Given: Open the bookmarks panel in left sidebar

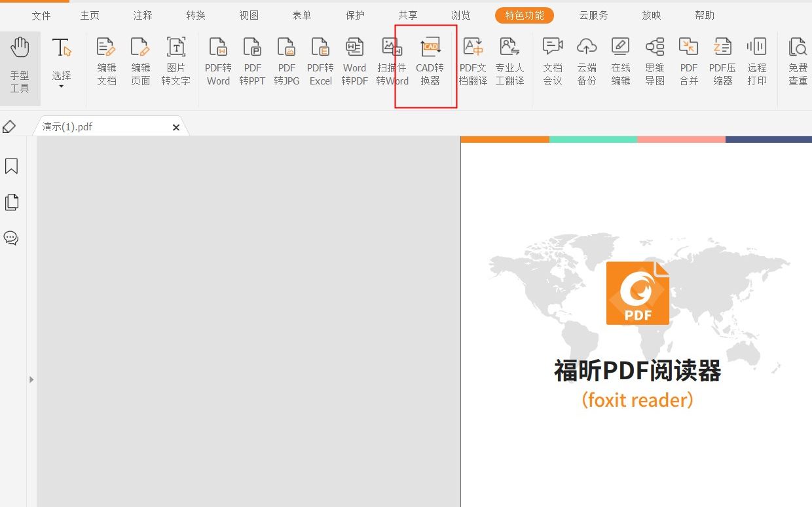Looking at the screenshot, I should pyautogui.click(x=11, y=166).
